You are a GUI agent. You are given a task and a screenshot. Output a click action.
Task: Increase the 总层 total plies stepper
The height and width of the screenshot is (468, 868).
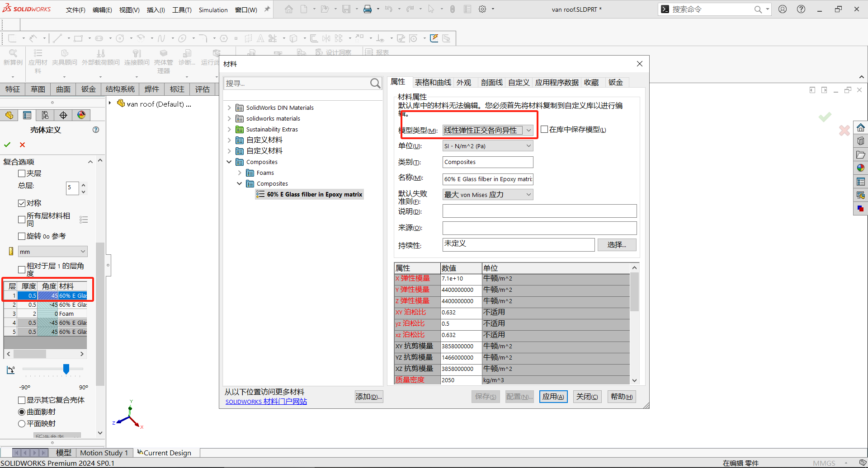pyautogui.click(x=83, y=185)
